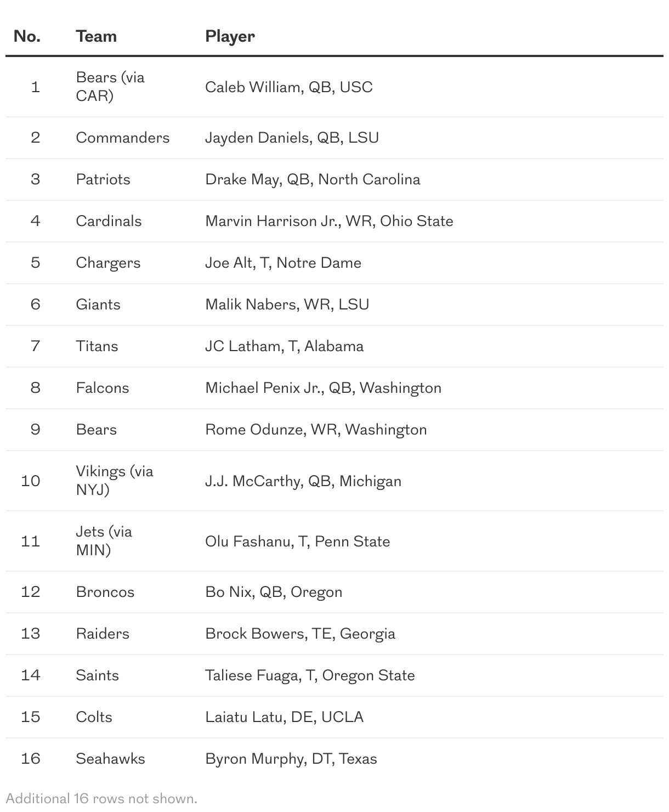Click the Team column header
The height and width of the screenshot is (812, 669).
point(96,36)
